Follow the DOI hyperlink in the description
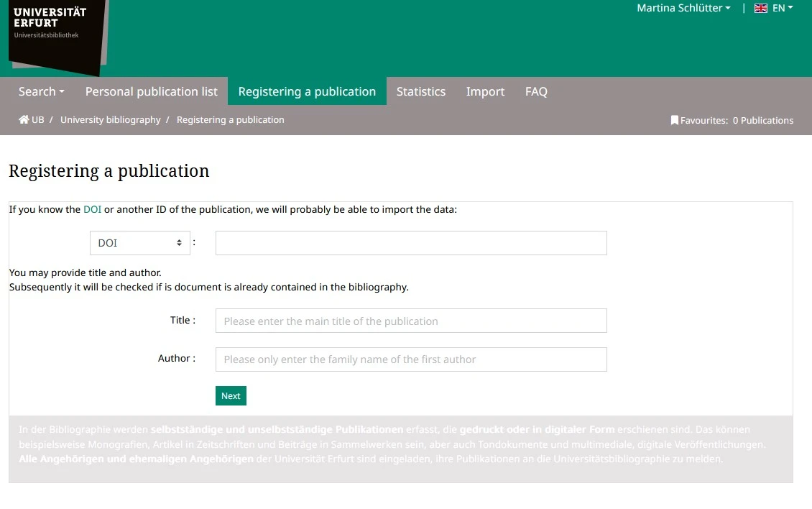The width and height of the screenshot is (812, 509). [x=92, y=210]
